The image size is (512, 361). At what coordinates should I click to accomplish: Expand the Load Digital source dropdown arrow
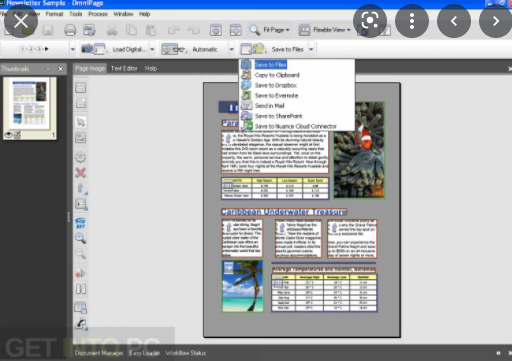(152, 49)
